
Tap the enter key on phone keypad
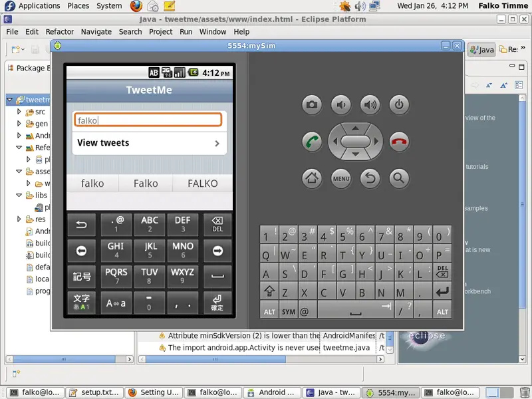click(x=217, y=303)
